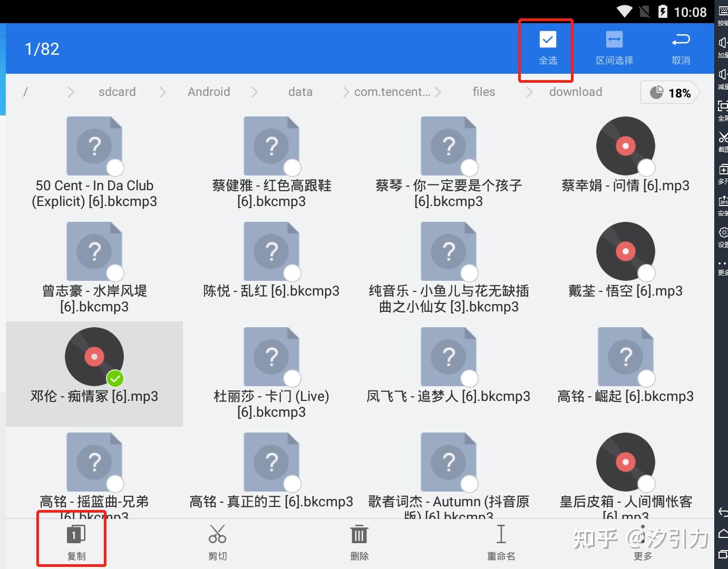This screenshot has width=728, height=569.
Task: Click emulator sidebar 更多 dots icon
Action: [x=723, y=263]
